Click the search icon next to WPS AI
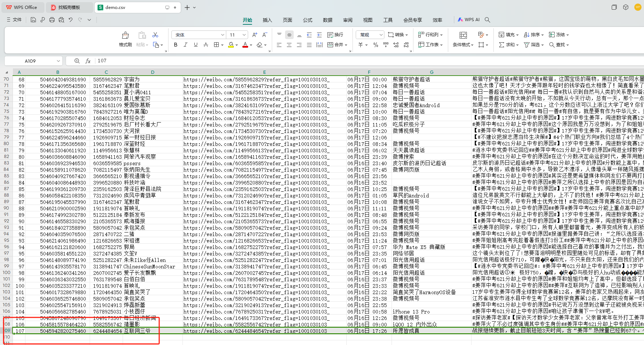 (487, 20)
